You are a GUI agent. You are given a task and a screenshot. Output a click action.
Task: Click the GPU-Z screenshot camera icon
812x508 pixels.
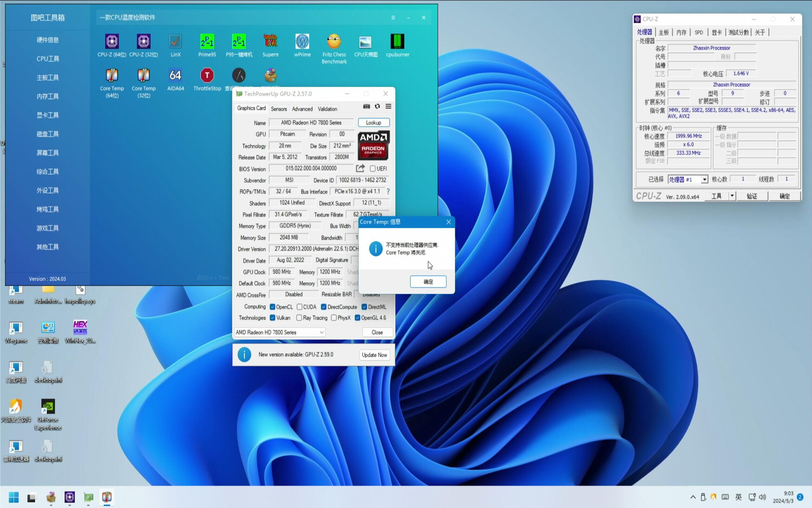coord(367,107)
